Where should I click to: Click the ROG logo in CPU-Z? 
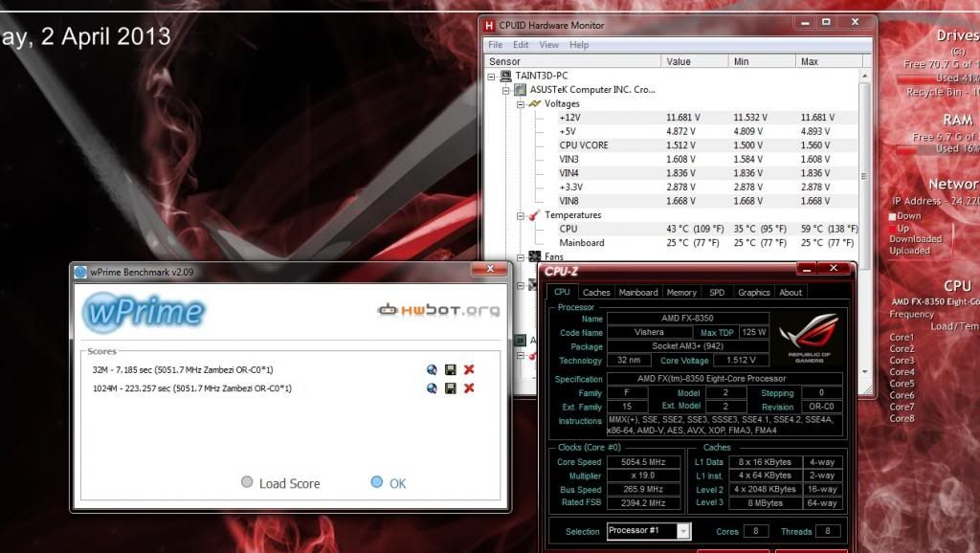click(809, 340)
